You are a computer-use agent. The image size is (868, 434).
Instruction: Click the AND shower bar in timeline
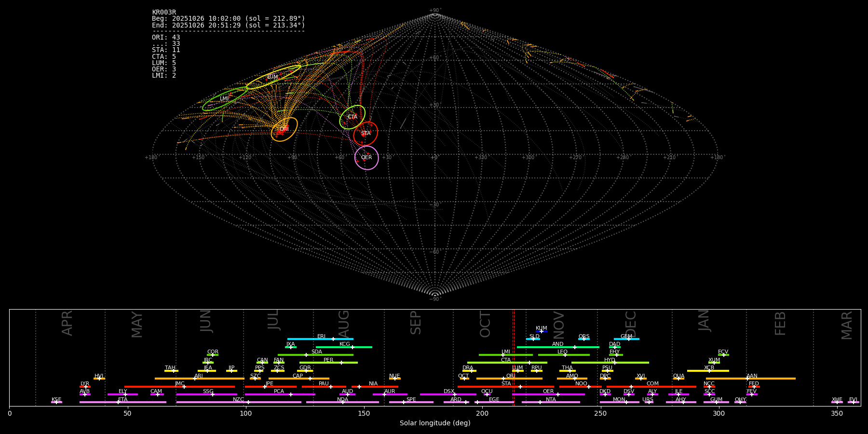pyautogui.click(x=558, y=347)
